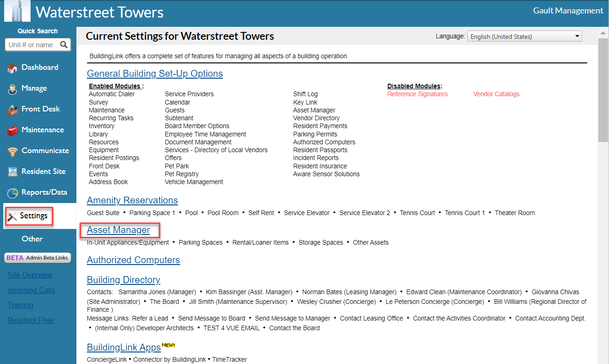The image size is (609, 364).
Task: Click the Communicate wifi signal icon
Action: pyautogui.click(x=13, y=152)
